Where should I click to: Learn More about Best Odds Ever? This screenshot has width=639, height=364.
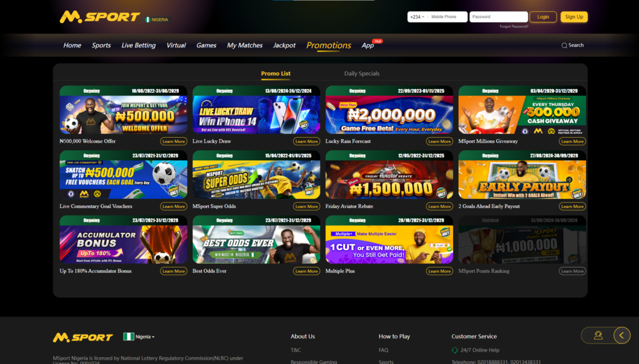click(x=306, y=271)
